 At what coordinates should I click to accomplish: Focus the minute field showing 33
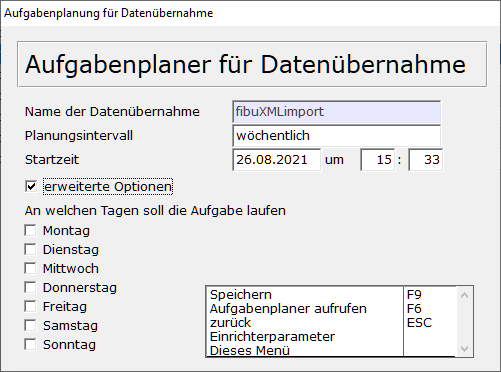426,160
